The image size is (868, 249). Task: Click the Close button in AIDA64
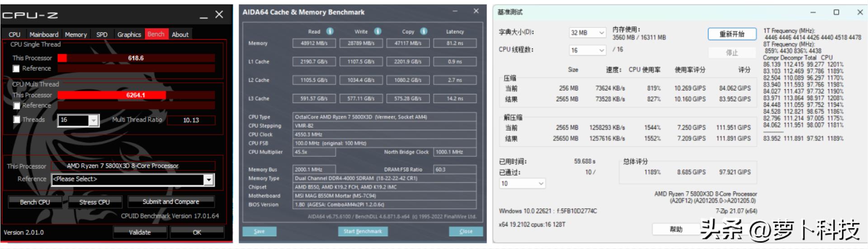pyautogui.click(x=466, y=231)
